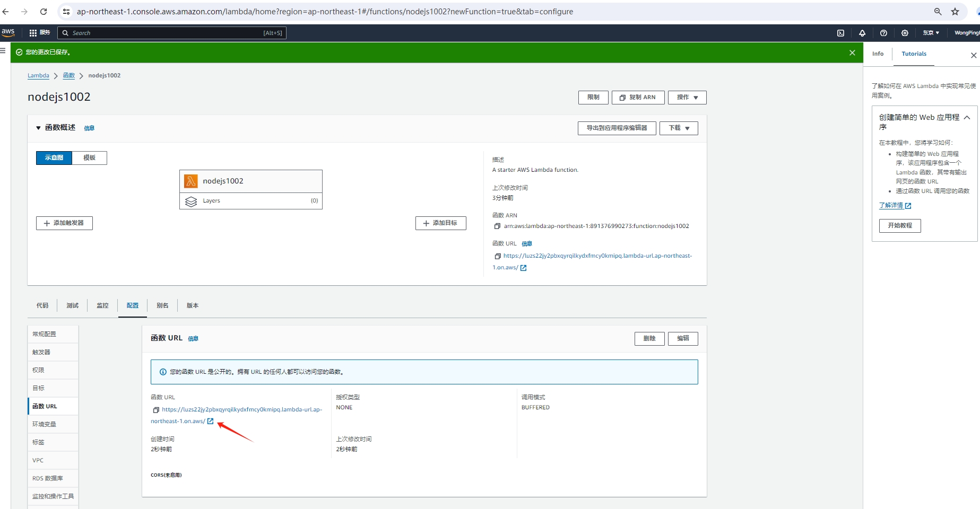
Task: Open browser zoom magnifier icon
Action: (938, 12)
